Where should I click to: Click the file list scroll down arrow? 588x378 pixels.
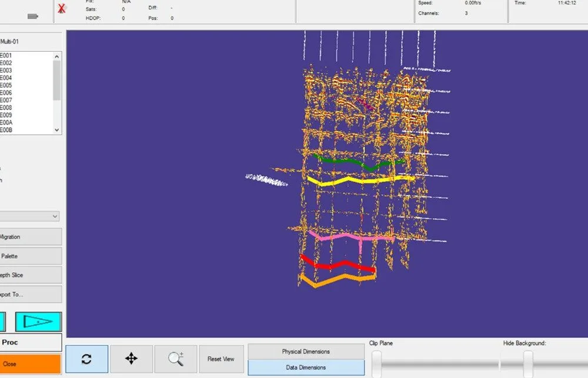[56, 130]
